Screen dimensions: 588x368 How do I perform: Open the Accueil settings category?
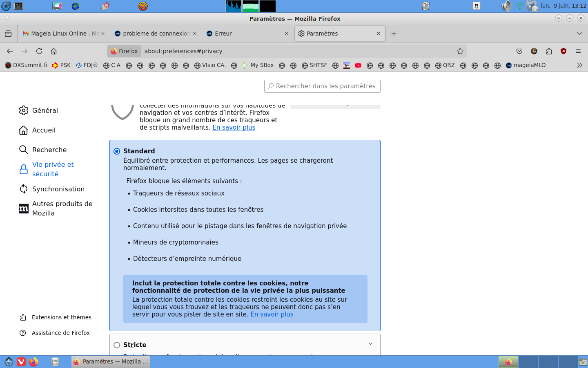click(37, 130)
